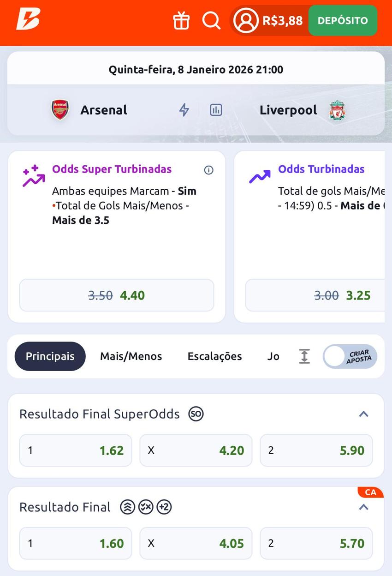Open info tooltip on Odds Super Turbinadas
Screen dimensions: 392x576
pyautogui.click(x=208, y=170)
